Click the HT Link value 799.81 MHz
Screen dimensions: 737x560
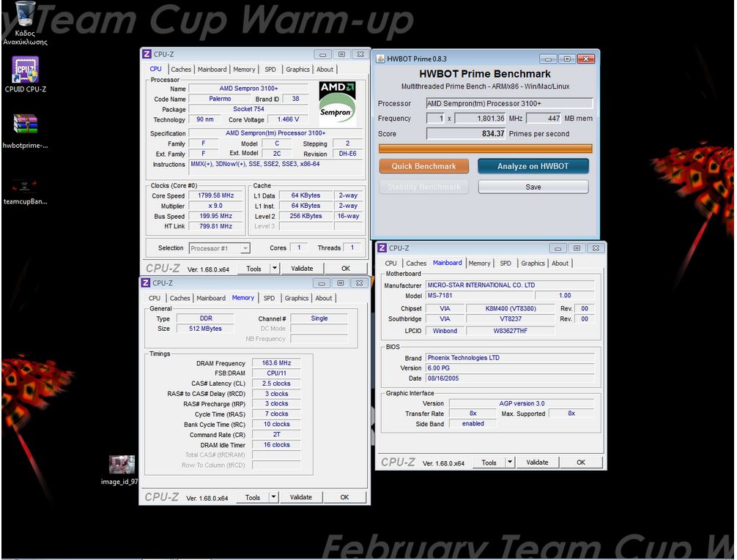click(215, 226)
